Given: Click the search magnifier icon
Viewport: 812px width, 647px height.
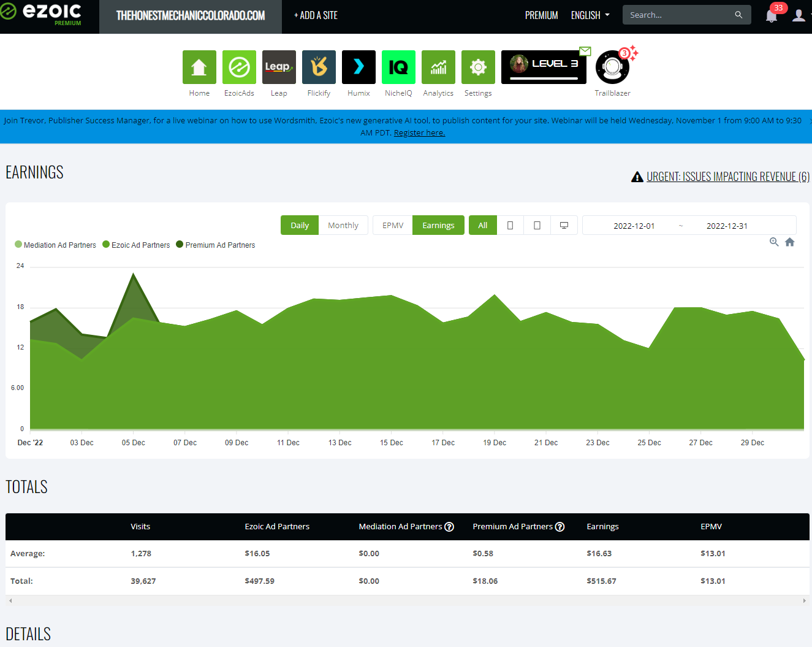Looking at the screenshot, I should click(738, 15).
